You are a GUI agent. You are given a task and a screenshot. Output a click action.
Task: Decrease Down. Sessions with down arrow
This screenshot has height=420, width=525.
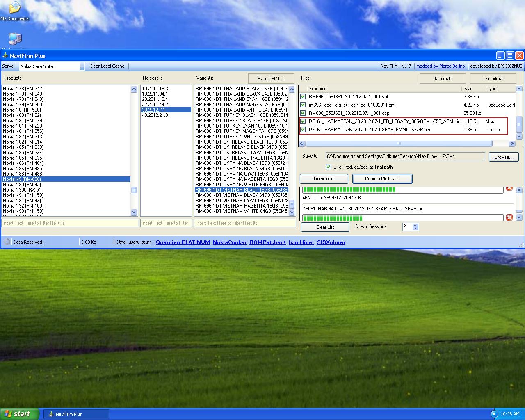pos(415,228)
